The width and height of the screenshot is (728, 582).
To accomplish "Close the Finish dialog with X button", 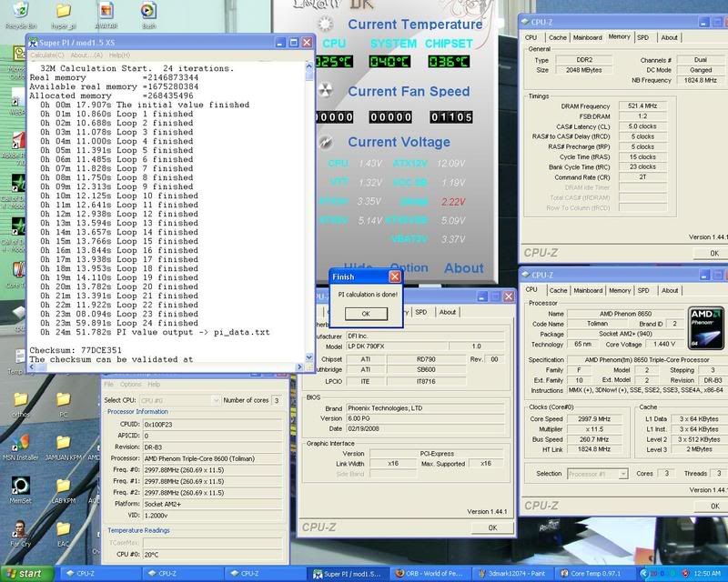I will pyautogui.click(x=395, y=276).
